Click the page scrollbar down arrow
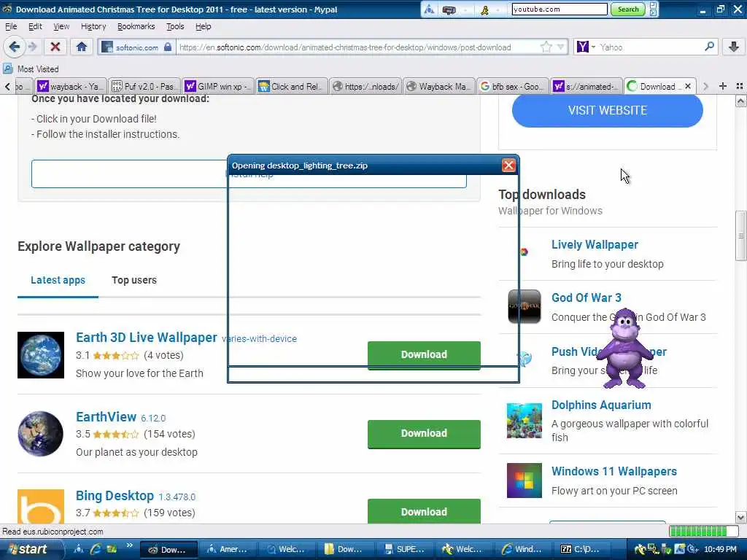Screen dimensions: 747x560 [x=740, y=517]
